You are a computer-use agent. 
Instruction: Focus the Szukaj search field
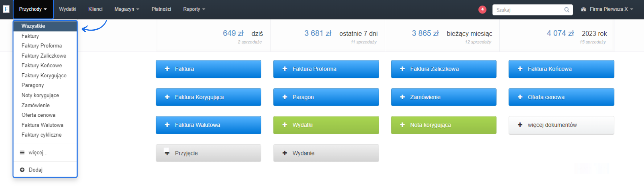pos(527,10)
